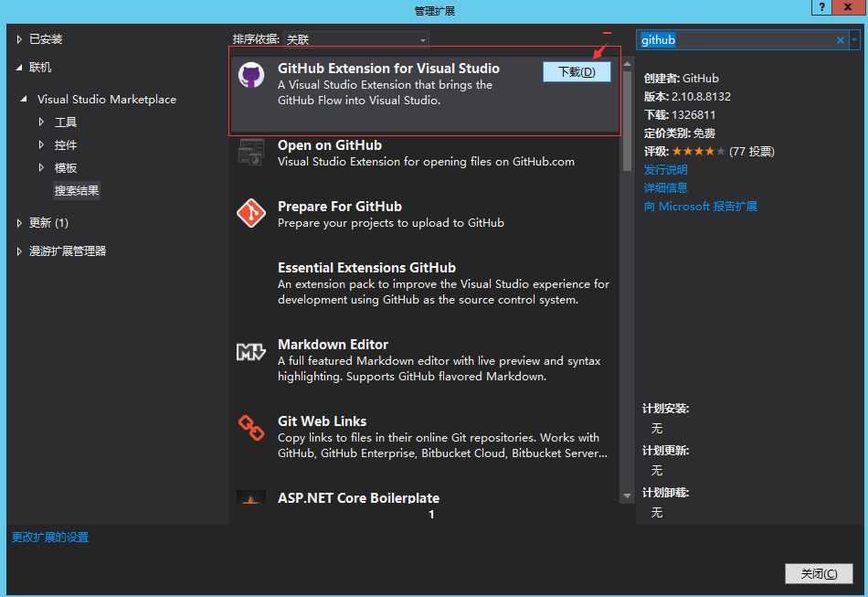The width and height of the screenshot is (868, 597).
Task: Select the Markdown Editor extension title
Action: tap(333, 345)
